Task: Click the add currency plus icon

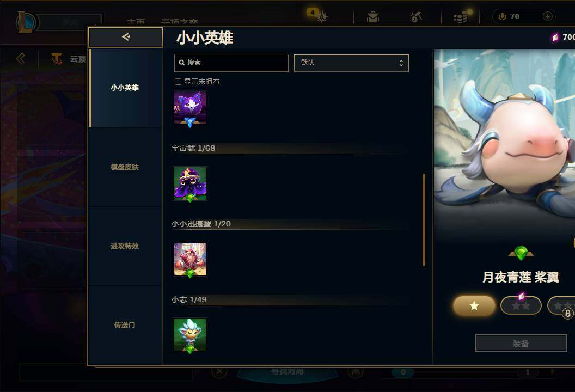Action: [x=547, y=16]
